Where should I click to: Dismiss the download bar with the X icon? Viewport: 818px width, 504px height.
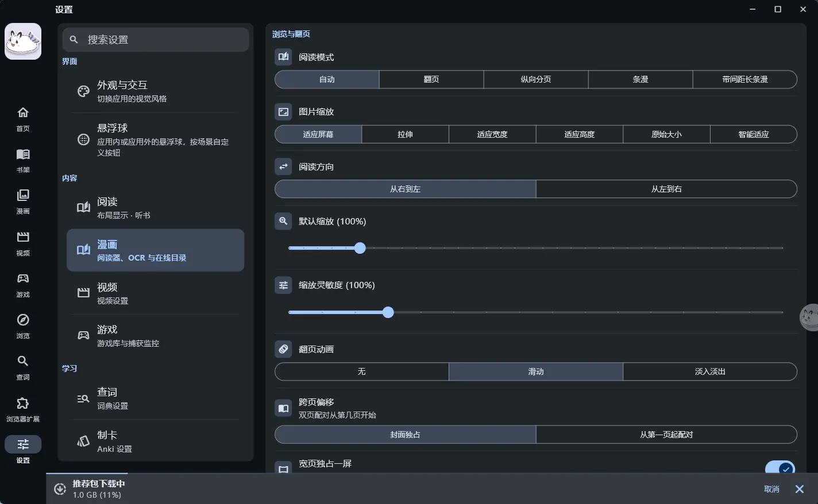point(800,489)
